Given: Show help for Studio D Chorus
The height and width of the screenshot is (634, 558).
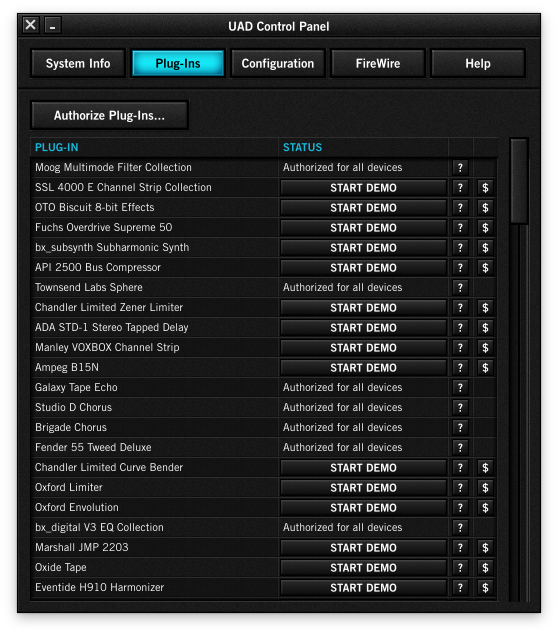Looking at the screenshot, I should [460, 408].
